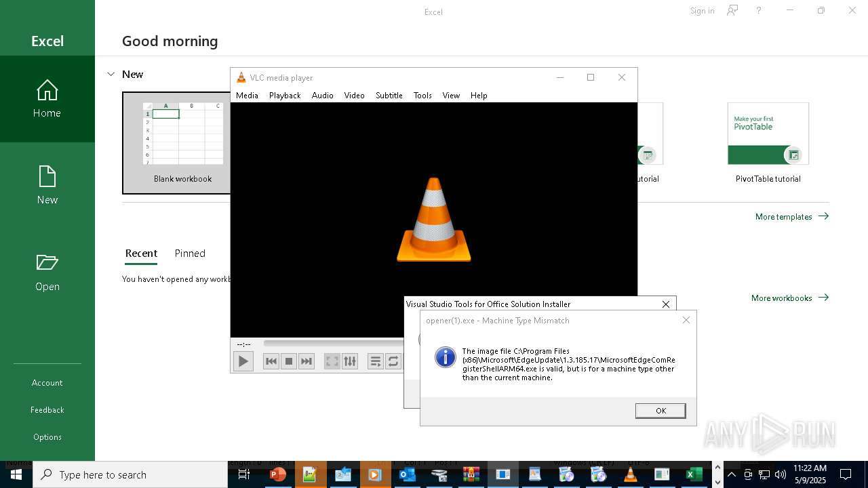
Task: Toggle VLC fullscreen button
Action: click(332, 361)
